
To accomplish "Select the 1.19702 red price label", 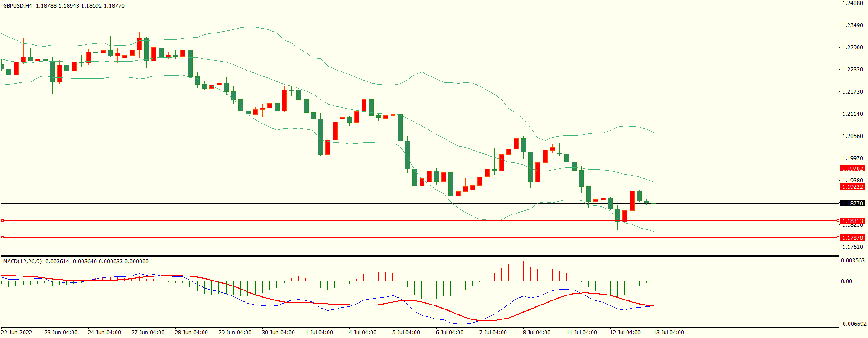I will tap(852, 168).
